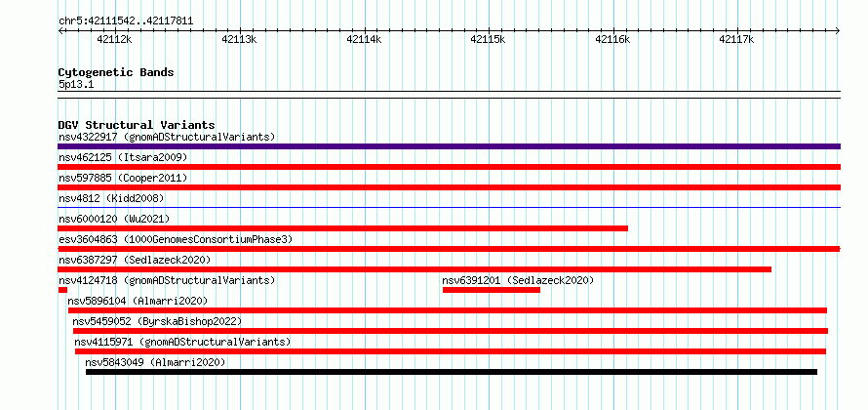Viewport: 868px width, 410px height.
Task: Open nsv597885 (Cooper2011) variant label
Action: coord(123,178)
